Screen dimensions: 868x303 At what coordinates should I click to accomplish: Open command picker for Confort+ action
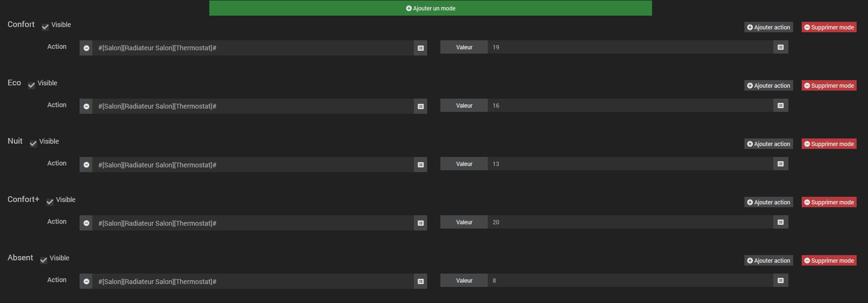pos(421,223)
